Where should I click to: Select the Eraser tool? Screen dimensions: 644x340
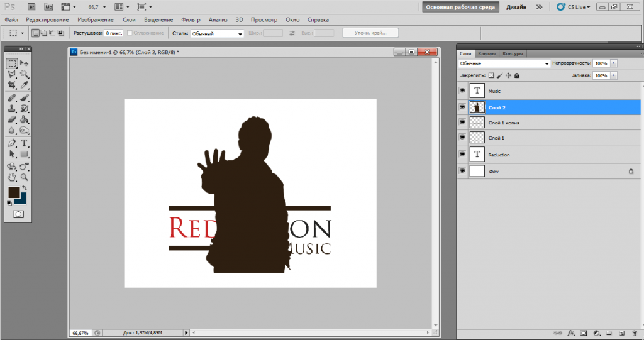[x=12, y=119]
